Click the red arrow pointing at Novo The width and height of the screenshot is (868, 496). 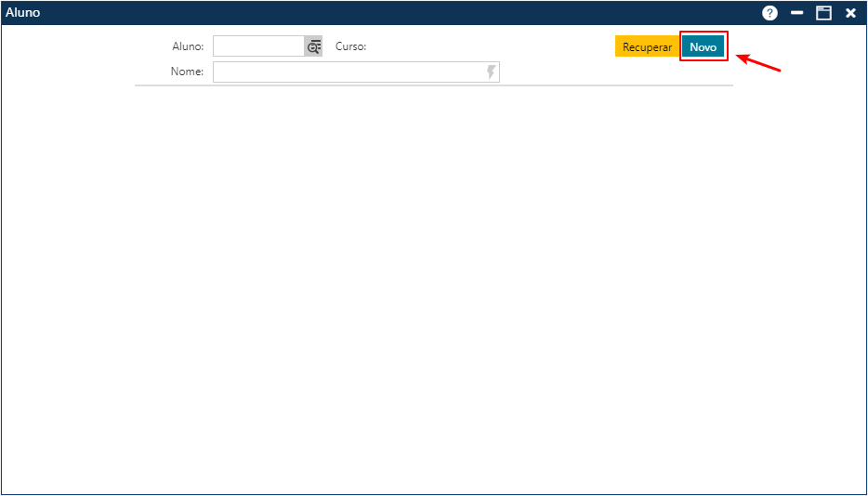(x=759, y=63)
